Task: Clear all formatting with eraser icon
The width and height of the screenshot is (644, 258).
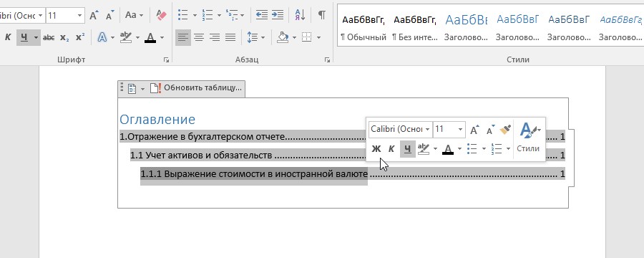Action: (x=162, y=16)
